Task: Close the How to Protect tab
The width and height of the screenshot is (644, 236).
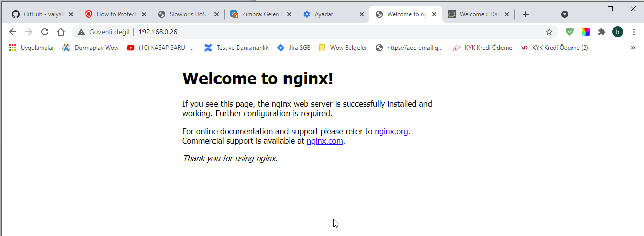Action: tap(144, 14)
